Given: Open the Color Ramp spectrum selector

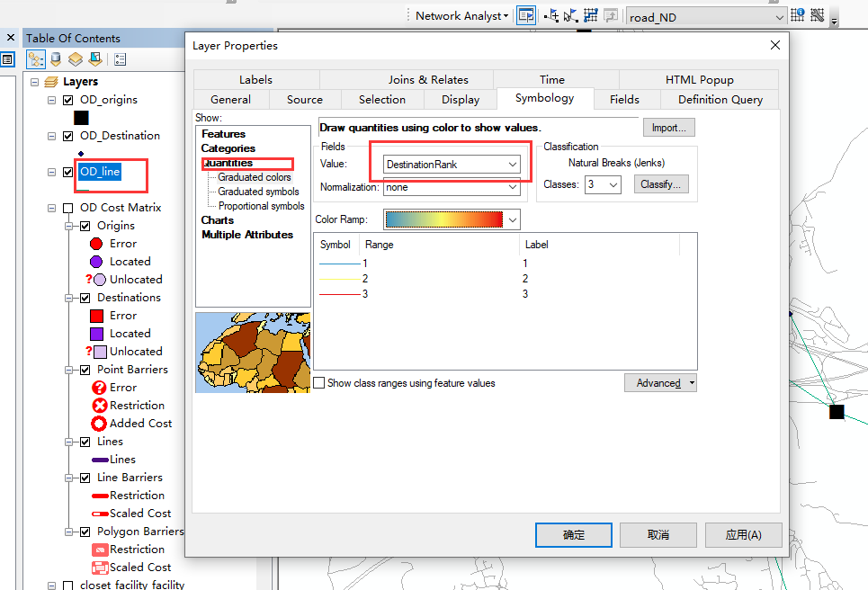Looking at the screenshot, I should click(x=511, y=219).
